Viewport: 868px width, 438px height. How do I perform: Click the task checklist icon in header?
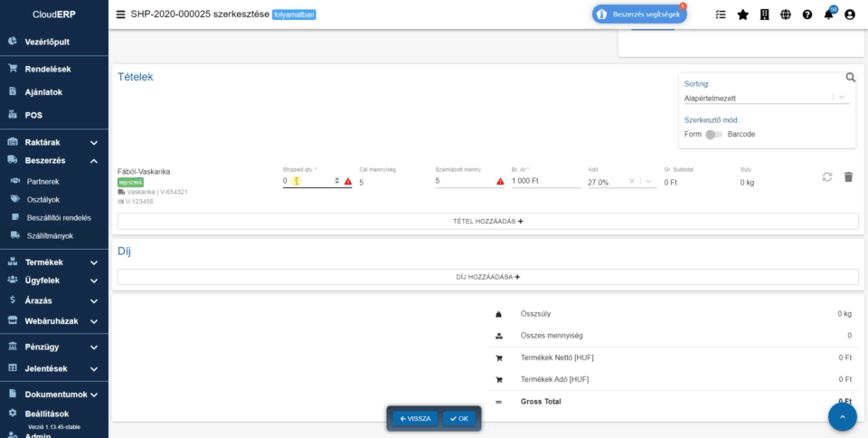pyautogui.click(x=721, y=14)
